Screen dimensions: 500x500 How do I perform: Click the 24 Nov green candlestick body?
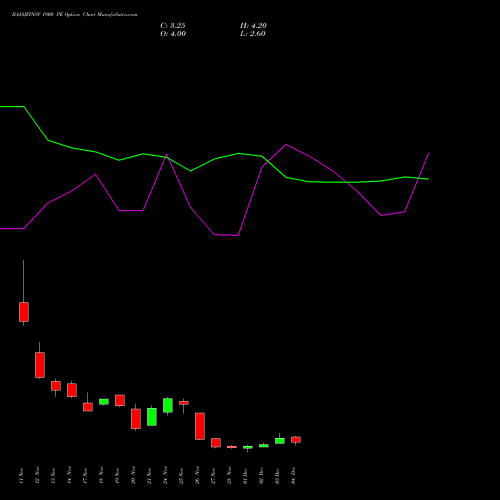[168, 405]
